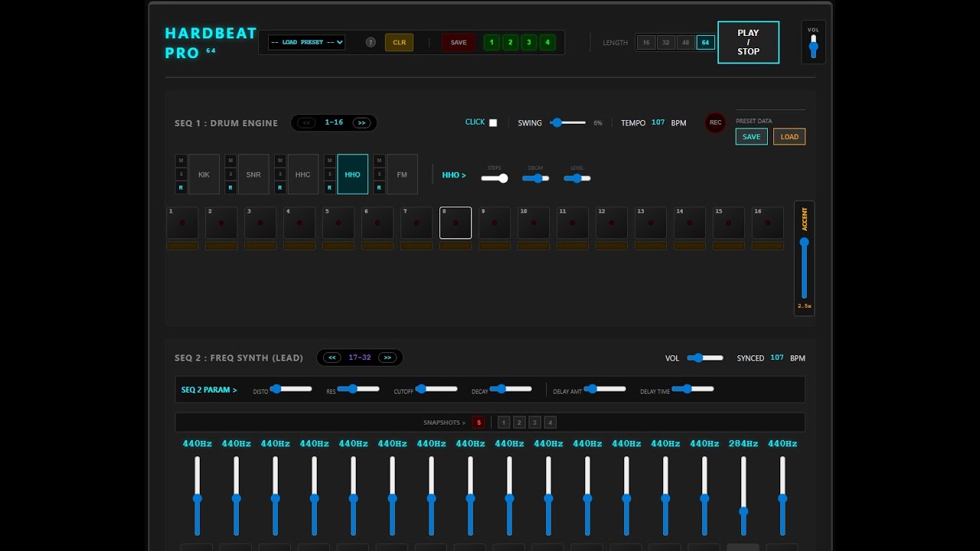Select the FM drum pad
Viewport: 980px width, 551px height.
(402, 174)
